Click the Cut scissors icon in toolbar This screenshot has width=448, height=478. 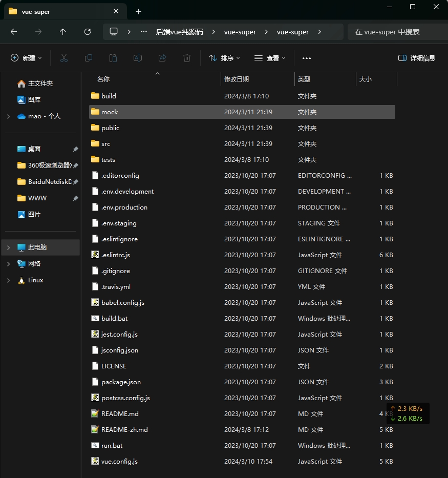point(64,58)
